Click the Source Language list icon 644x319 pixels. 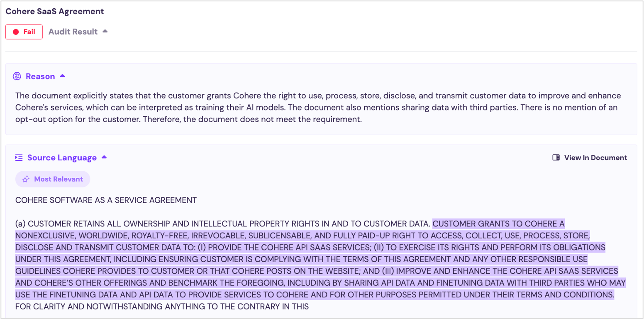pyautogui.click(x=19, y=157)
